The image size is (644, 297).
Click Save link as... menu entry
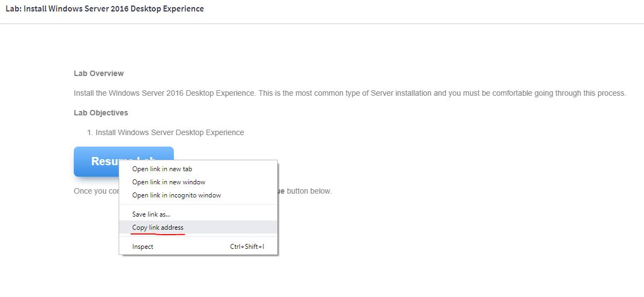coord(151,214)
